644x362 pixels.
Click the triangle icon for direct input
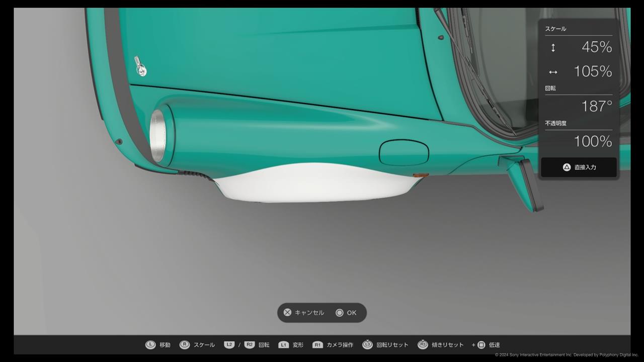pyautogui.click(x=567, y=167)
